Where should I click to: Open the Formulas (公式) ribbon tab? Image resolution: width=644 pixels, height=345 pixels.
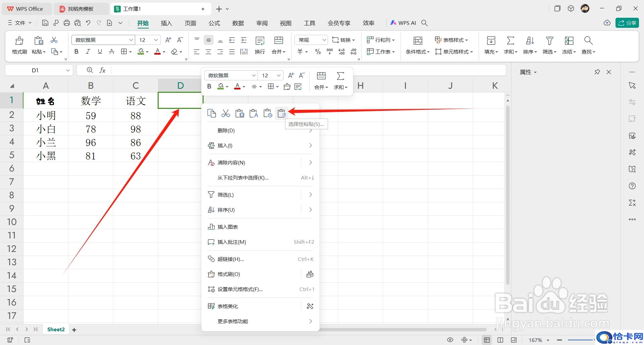(214, 23)
